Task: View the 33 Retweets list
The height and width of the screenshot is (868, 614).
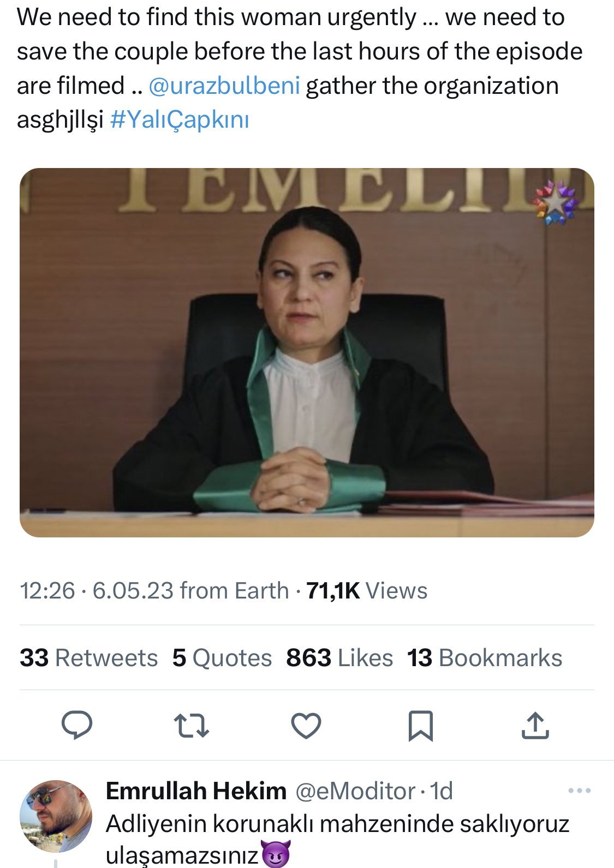Action: tap(88, 658)
